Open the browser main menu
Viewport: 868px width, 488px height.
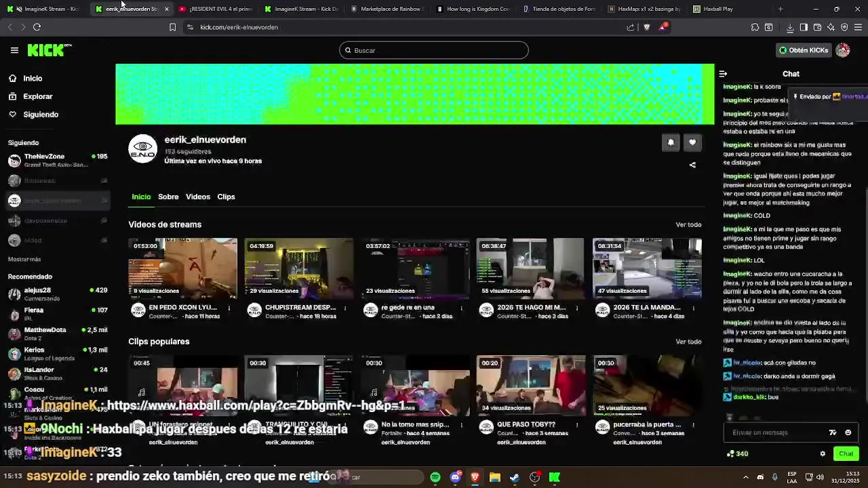pos(858,27)
